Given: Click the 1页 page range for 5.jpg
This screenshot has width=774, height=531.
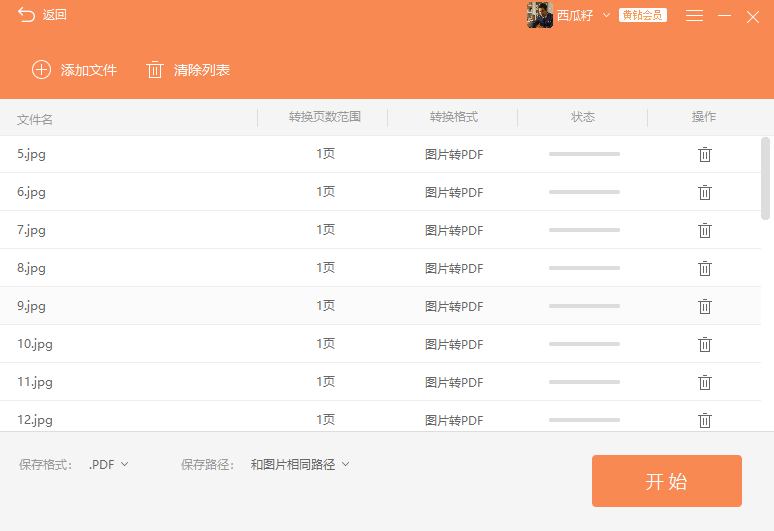Looking at the screenshot, I should [x=326, y=154].
